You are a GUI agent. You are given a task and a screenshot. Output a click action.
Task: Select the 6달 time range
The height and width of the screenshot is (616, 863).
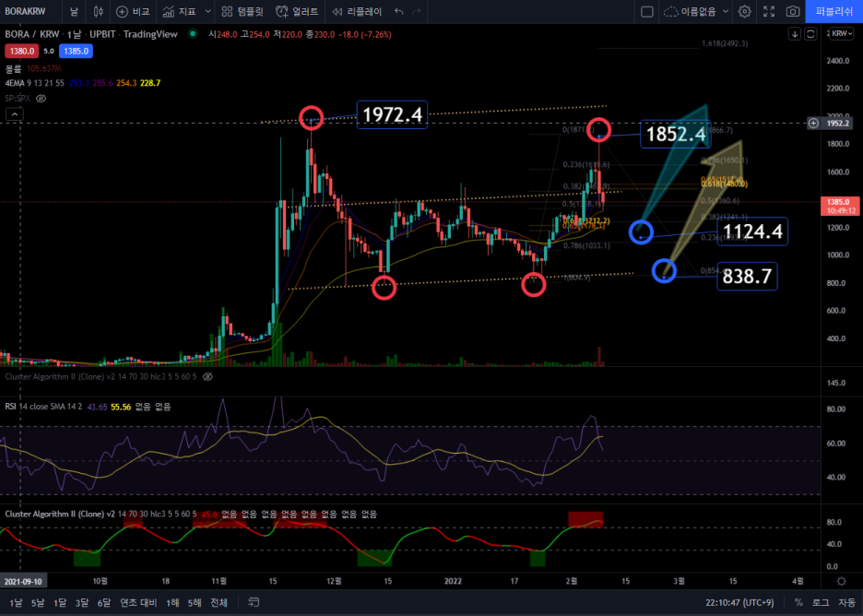point(103,603)
